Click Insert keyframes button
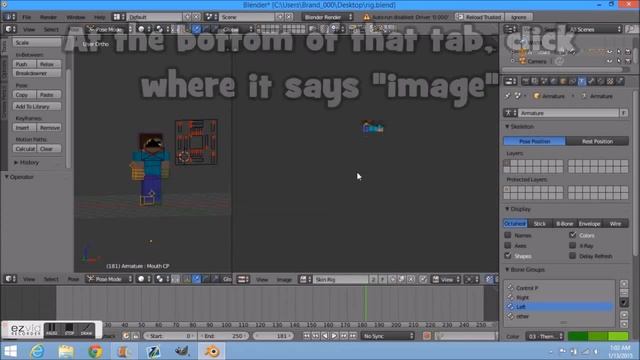640x360 pixels. coord(24,128)
